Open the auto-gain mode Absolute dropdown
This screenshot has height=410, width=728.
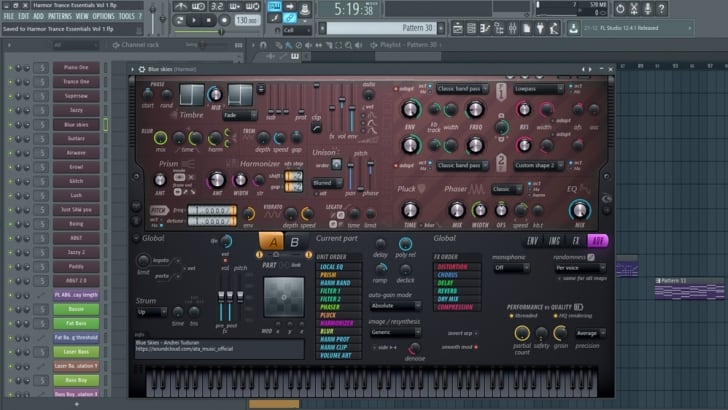click(x=396, y=306)
